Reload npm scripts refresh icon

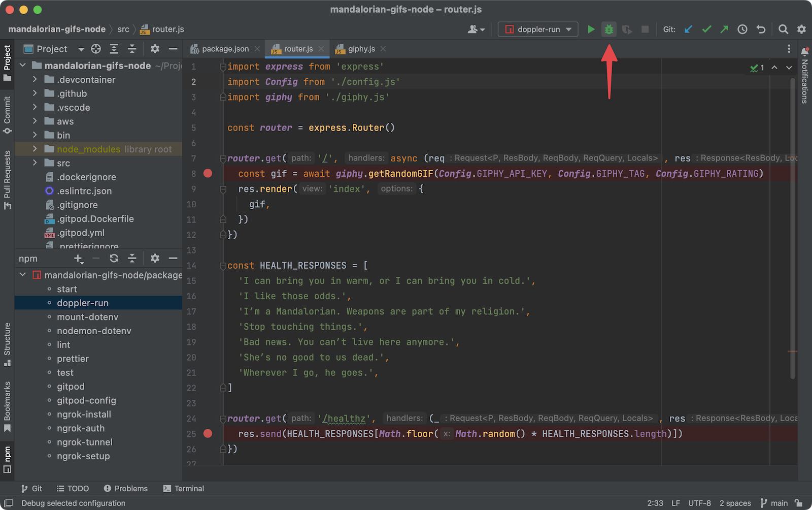tap(114, 259)
